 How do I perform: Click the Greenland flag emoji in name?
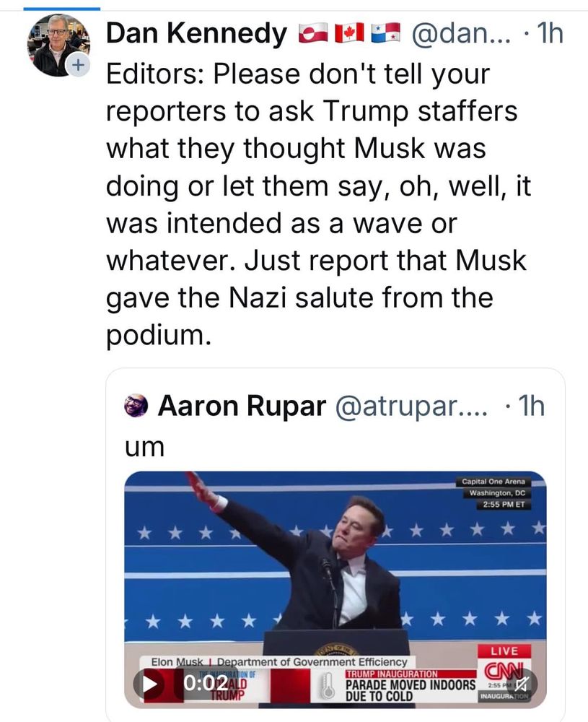(x=313, y=33)
